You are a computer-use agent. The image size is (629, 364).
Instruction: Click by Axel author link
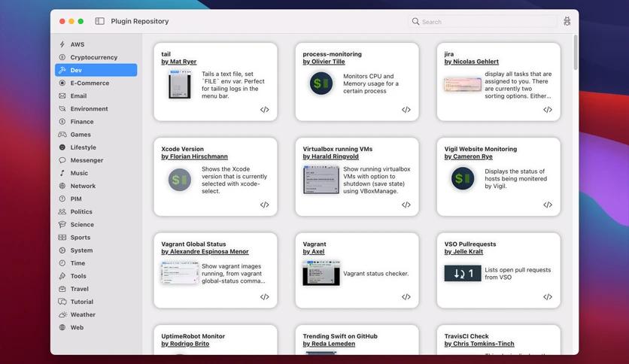pos(314,251)
